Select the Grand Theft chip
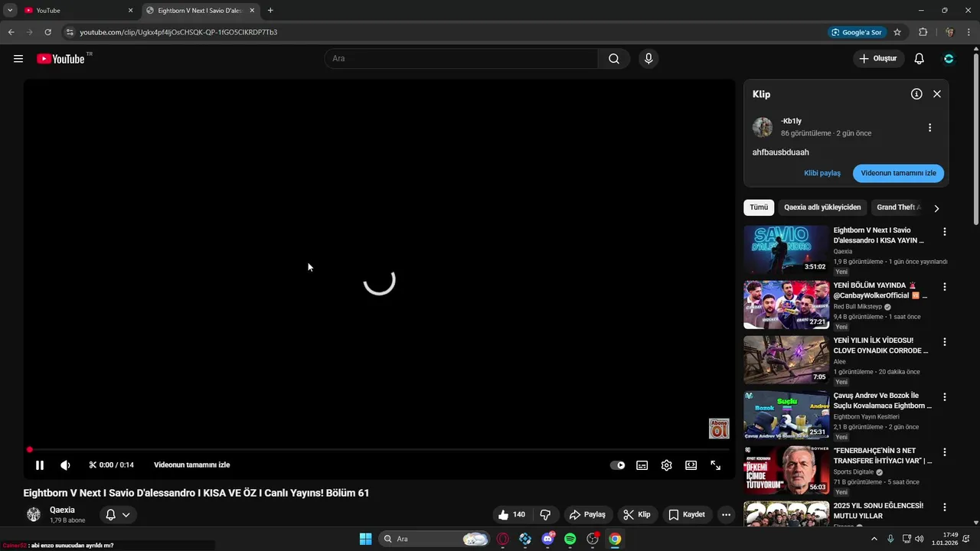 898,207
